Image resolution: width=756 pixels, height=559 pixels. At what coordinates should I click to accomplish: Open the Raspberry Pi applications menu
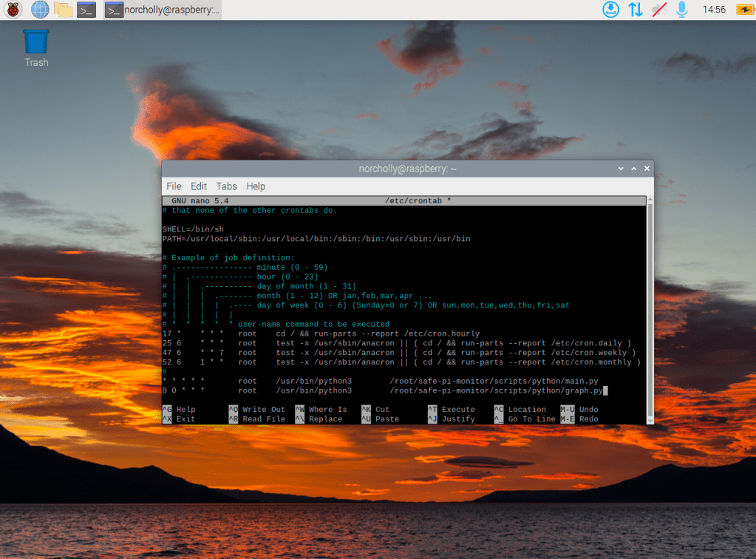[13, 10]
